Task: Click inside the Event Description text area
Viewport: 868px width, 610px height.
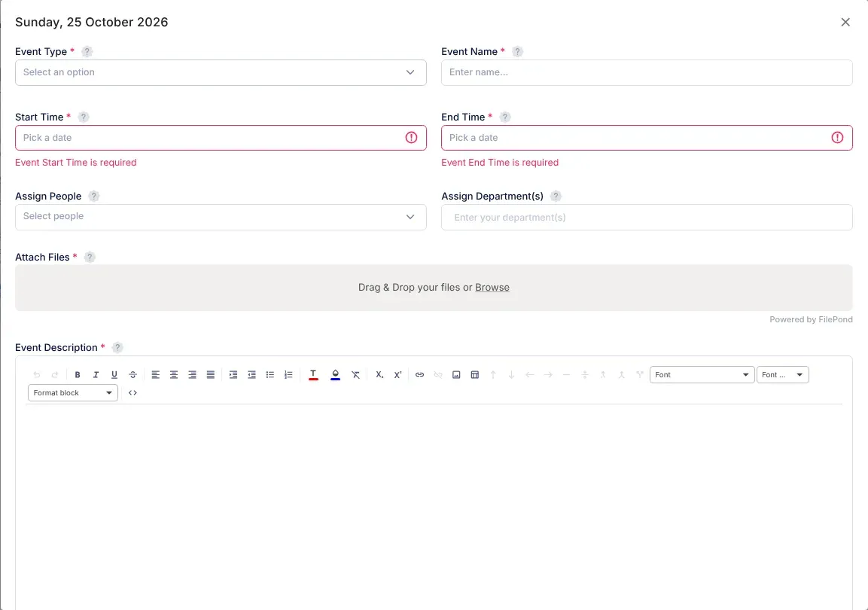Action: pos(434,507)
